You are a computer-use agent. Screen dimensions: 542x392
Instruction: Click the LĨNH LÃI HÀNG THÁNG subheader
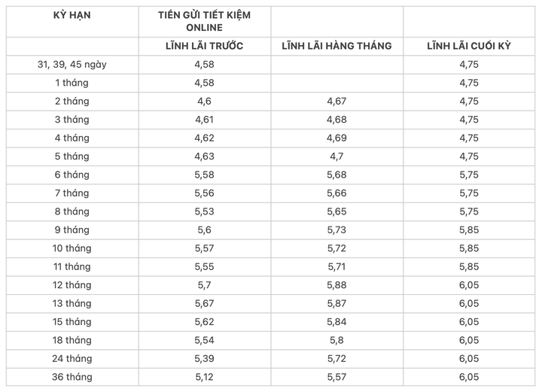(336, 46)
